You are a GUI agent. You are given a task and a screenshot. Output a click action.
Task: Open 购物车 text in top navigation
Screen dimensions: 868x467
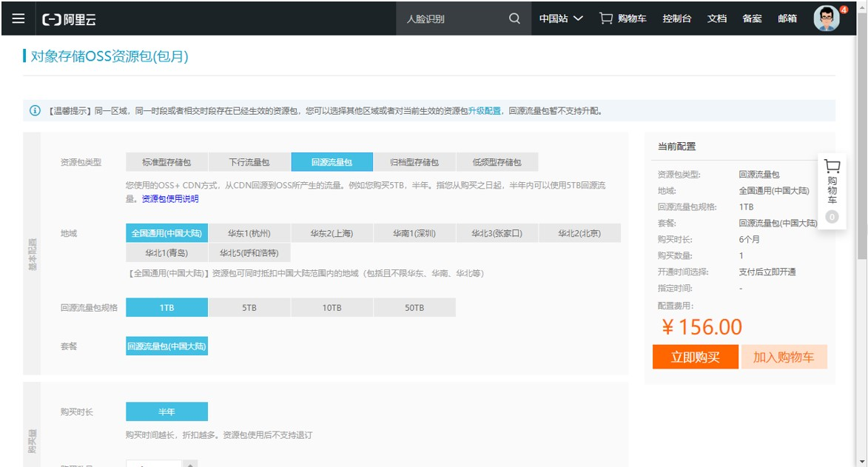coord(632,19)
